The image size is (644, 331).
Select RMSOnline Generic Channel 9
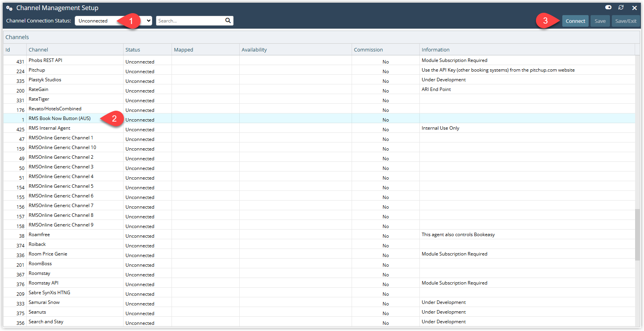click(x=61, y=225)
